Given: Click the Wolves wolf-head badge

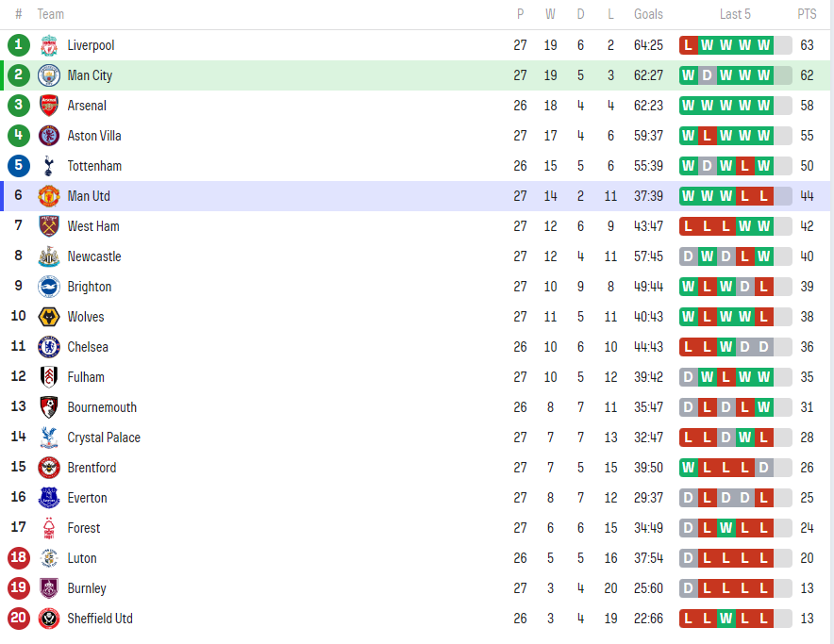Looking at the screenshot, I should point(49,317).
